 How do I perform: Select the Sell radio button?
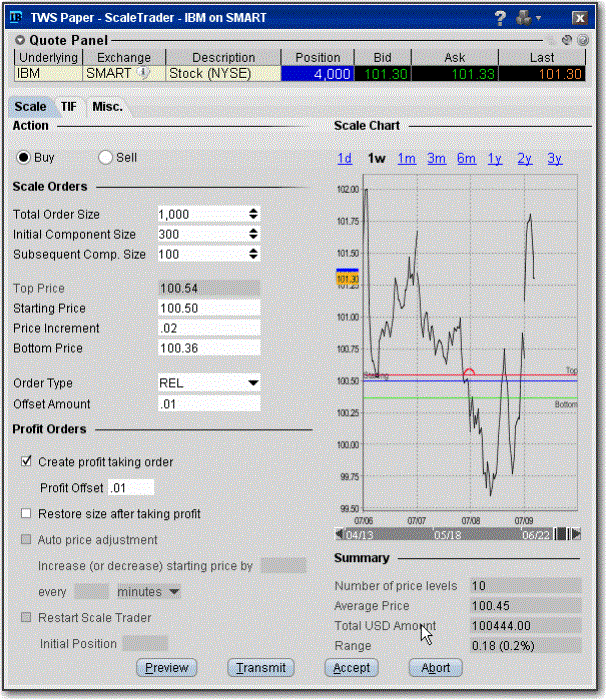pos(106,157)
